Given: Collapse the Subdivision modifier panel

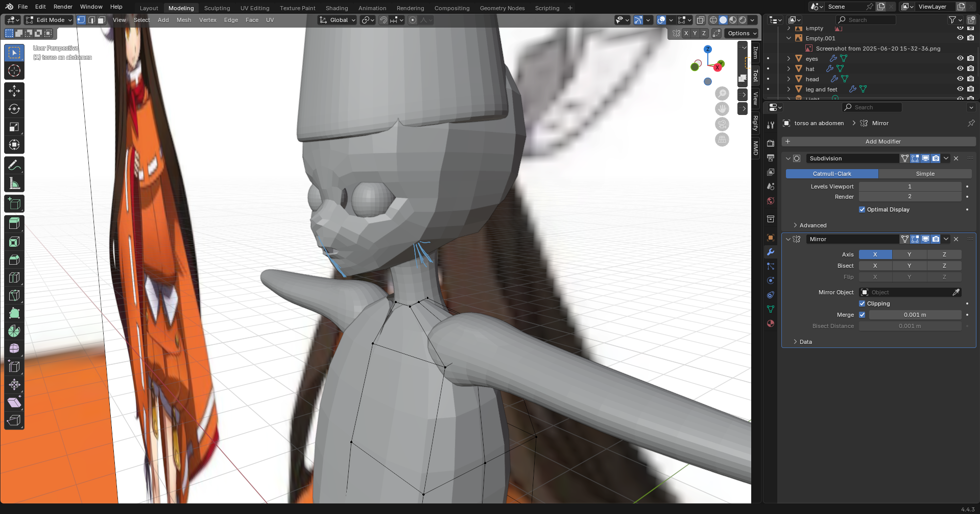Looking at the screenshot, I should coord(788,158).
